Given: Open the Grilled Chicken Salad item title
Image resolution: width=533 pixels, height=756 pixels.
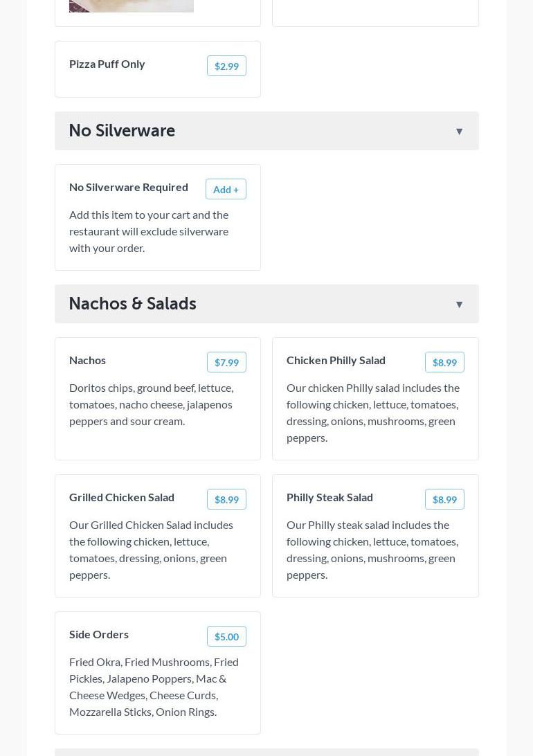Looking at the screenshot, I should (x=122, y=497).
